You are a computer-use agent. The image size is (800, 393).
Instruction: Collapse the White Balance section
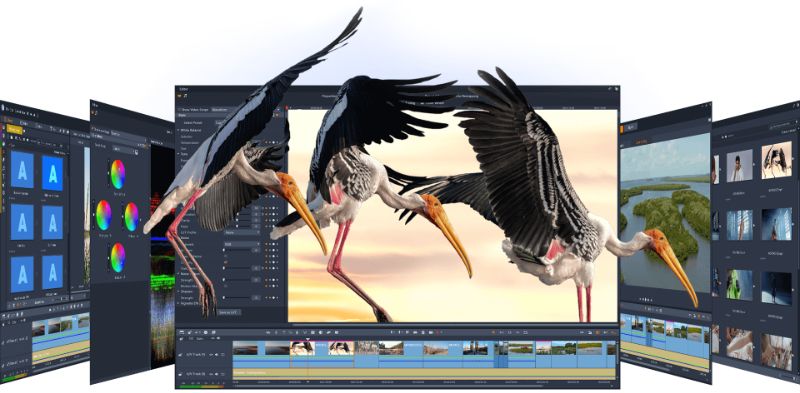[x=179, y=130]
